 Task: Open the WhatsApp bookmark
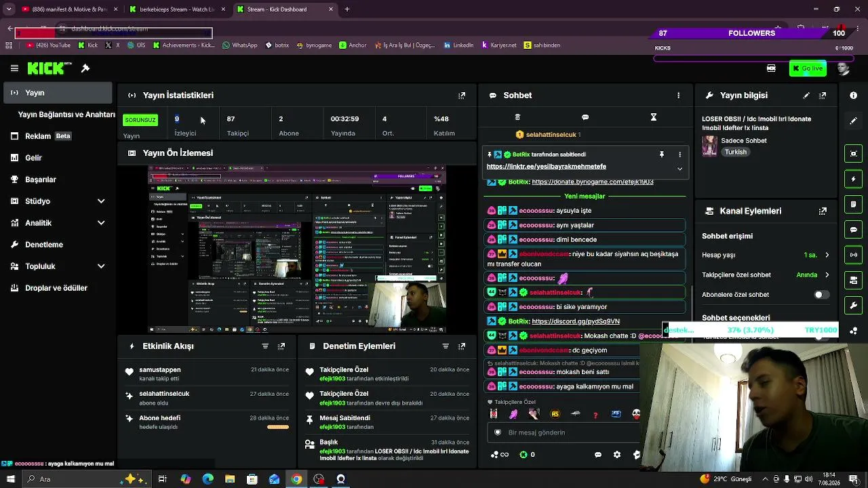(240, 45)
